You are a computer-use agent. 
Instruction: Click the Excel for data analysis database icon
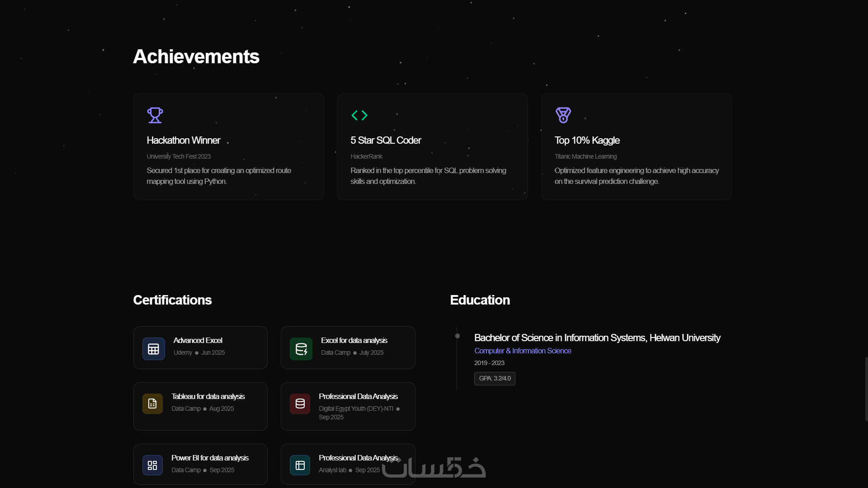pos(301,349)
